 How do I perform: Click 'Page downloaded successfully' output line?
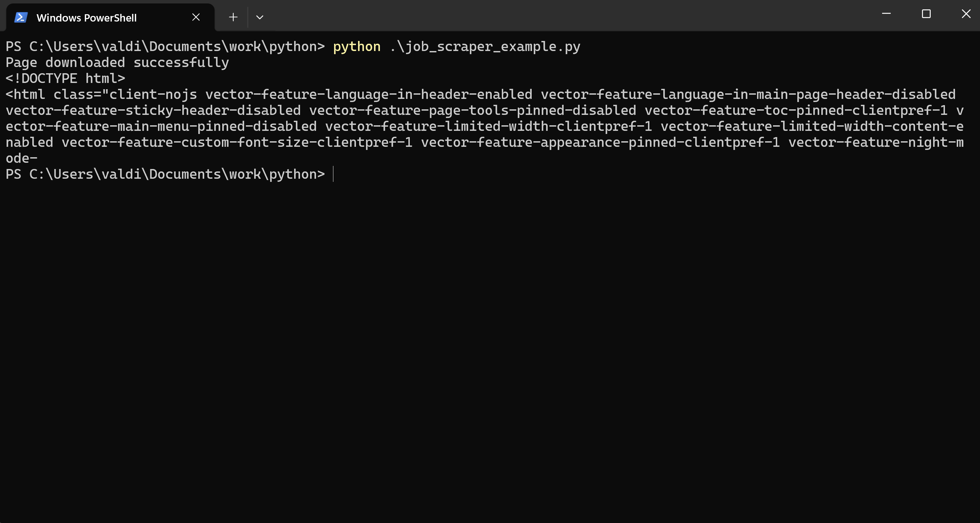click(117, 62)
